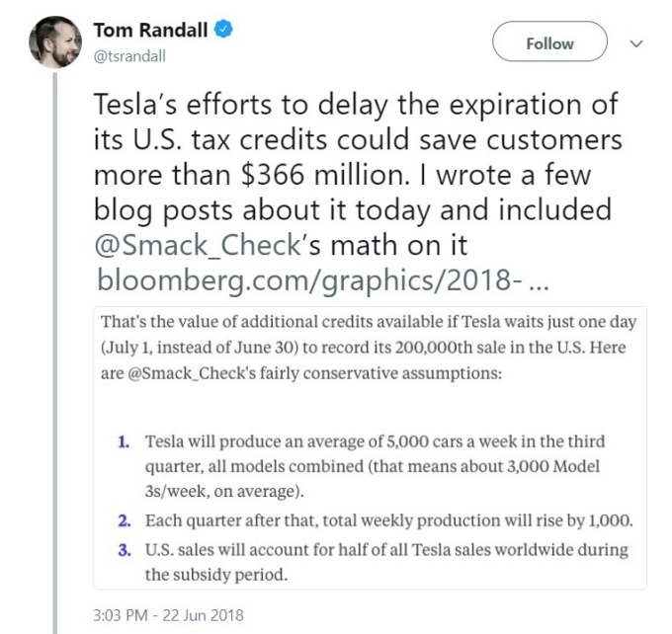This screenshot has width=672, height=634.
Task: Click the blue number 1 list marker
Action: [124, 441]
